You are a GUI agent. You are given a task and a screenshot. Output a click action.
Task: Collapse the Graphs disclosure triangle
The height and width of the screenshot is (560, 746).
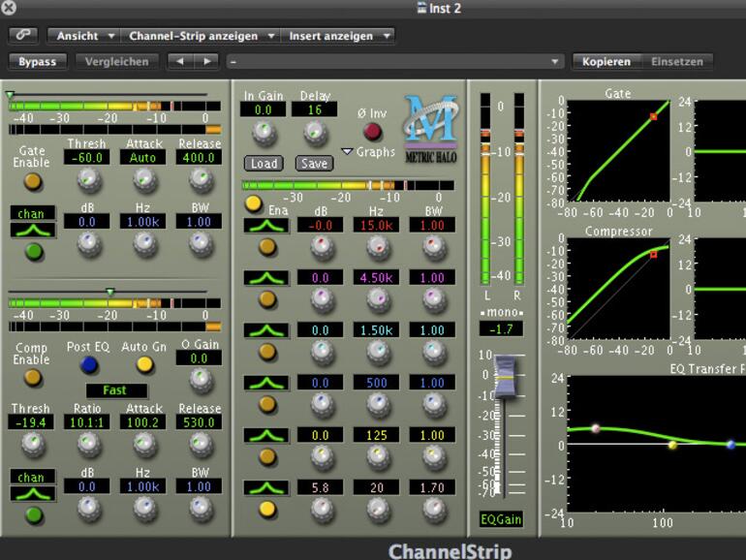pyautogui.click(x=348, y=152)
